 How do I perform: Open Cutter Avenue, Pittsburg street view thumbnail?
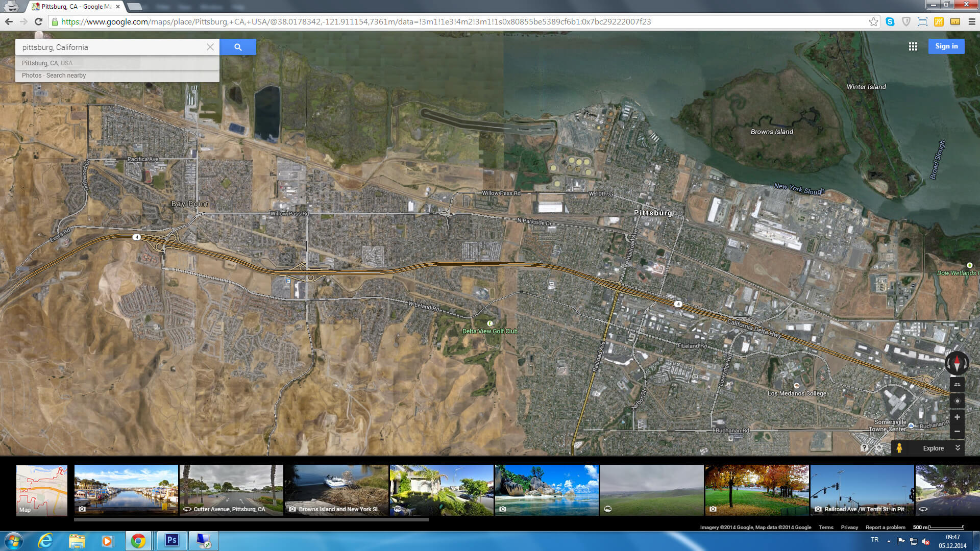[x=231, y=490]
